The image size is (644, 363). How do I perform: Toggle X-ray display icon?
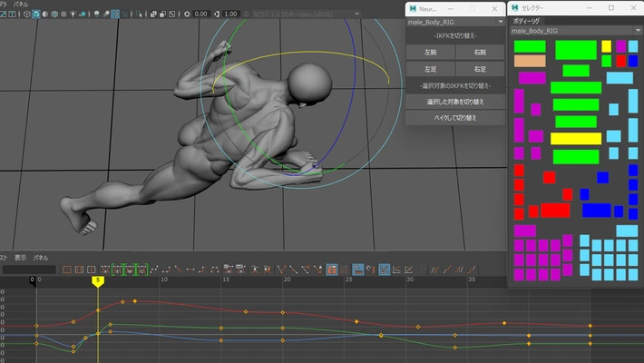point(153,14)
